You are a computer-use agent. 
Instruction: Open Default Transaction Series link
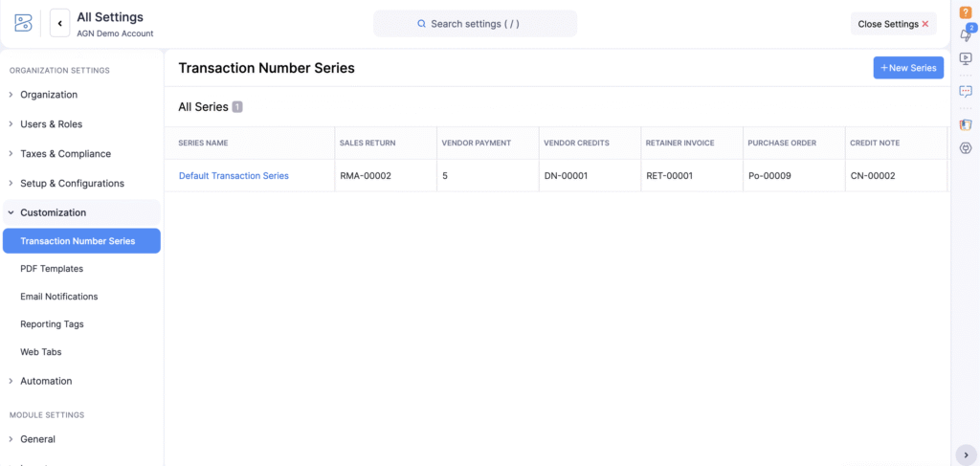[234, 175]
